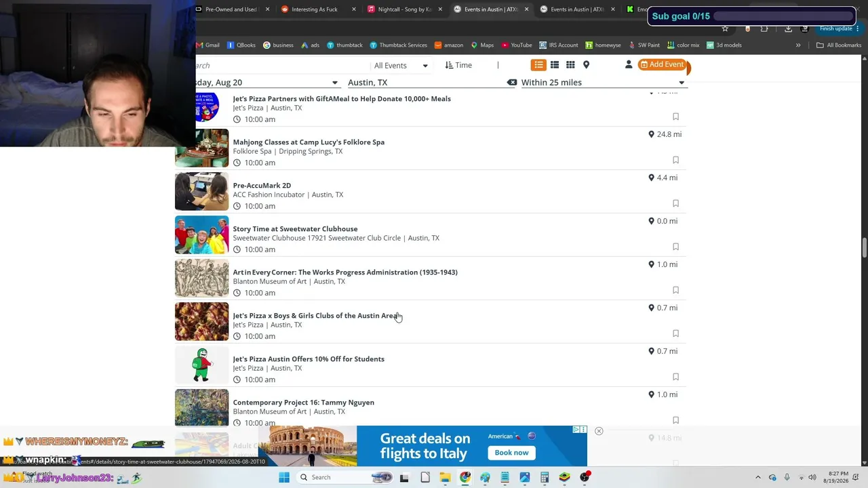Open the Within 25 miles dropdown
The width and height of the screenshot is (868, 488).
tap(604, 83)
